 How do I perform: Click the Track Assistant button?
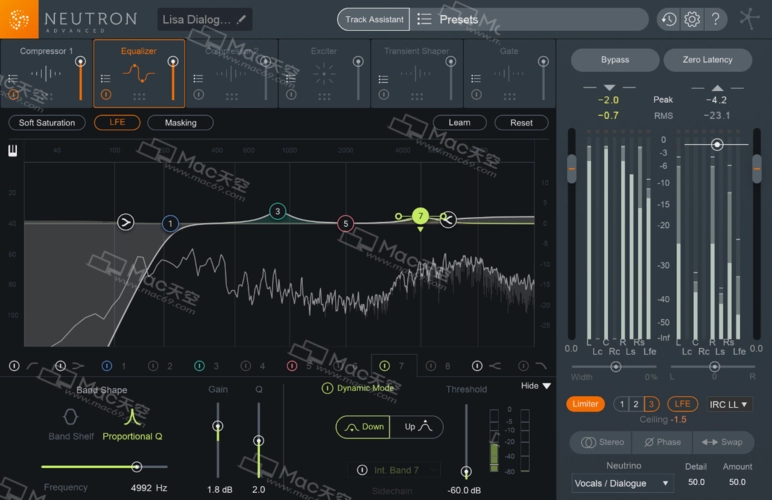374,20
